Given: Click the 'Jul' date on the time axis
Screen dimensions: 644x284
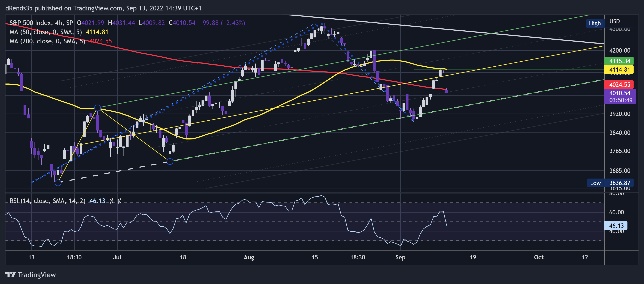Looking at the screenshot, I should [x=117, y=257].
